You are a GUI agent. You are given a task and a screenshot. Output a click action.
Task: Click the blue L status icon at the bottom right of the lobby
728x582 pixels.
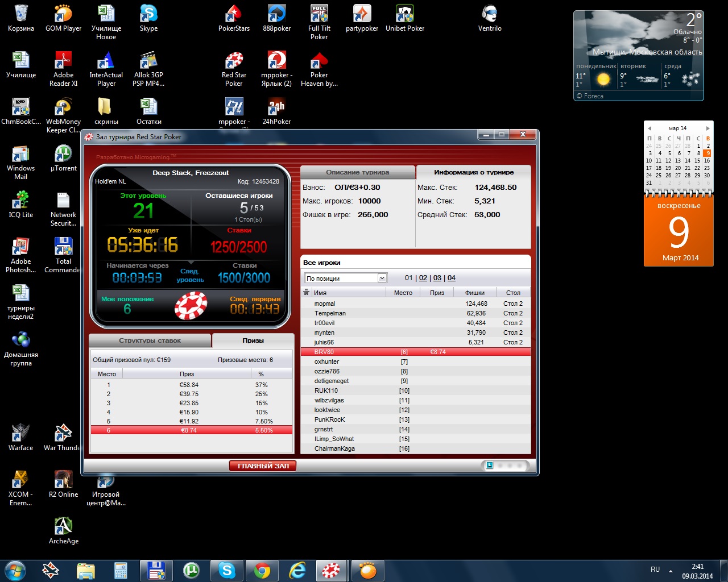(x=489, y=465)
